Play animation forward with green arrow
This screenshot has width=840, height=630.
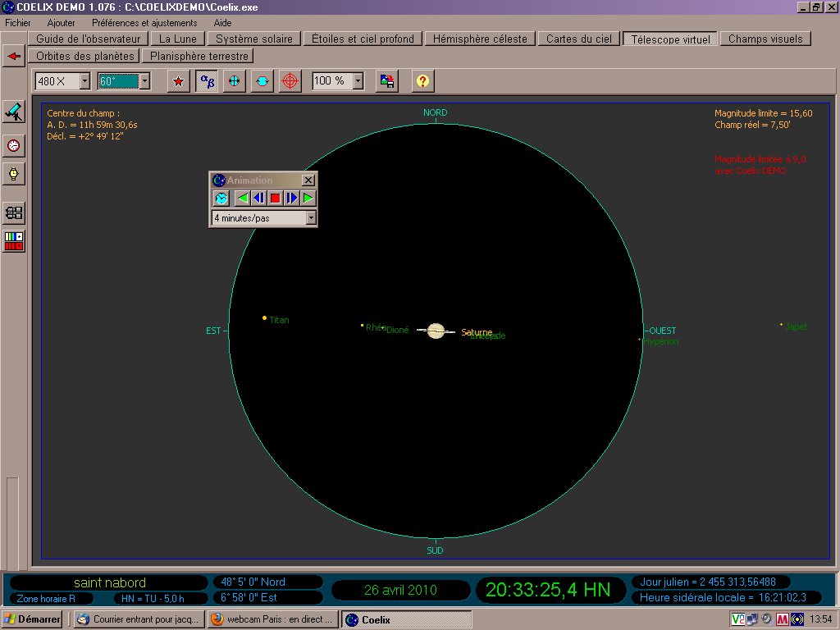tap(308, 199)
